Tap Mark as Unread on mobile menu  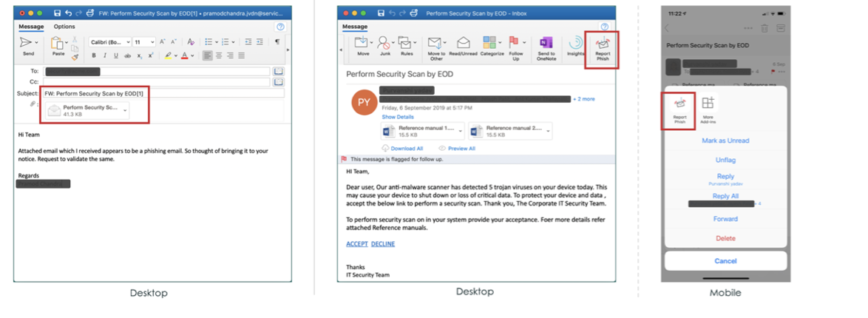[x=725, y=141]
